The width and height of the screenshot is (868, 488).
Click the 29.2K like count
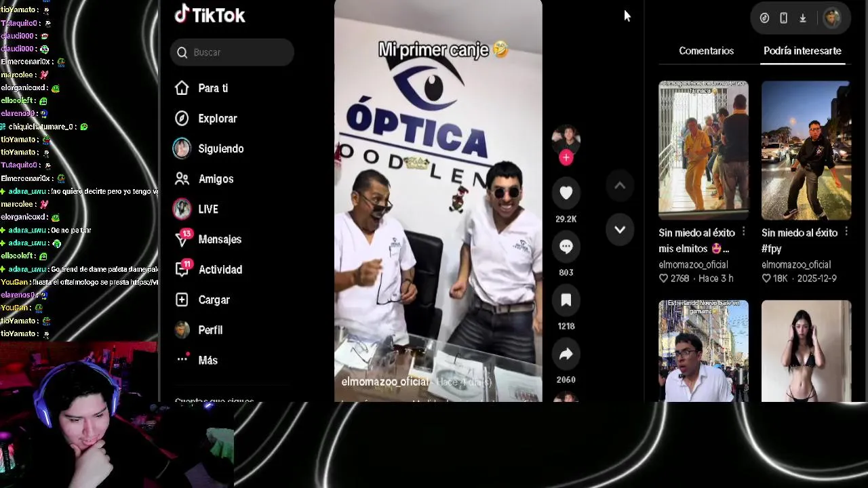[566, 219]
